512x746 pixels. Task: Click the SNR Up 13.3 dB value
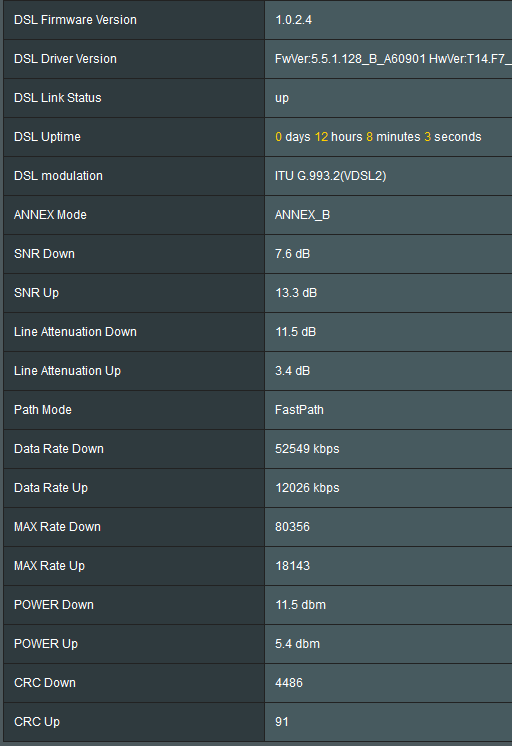[296, 293]
